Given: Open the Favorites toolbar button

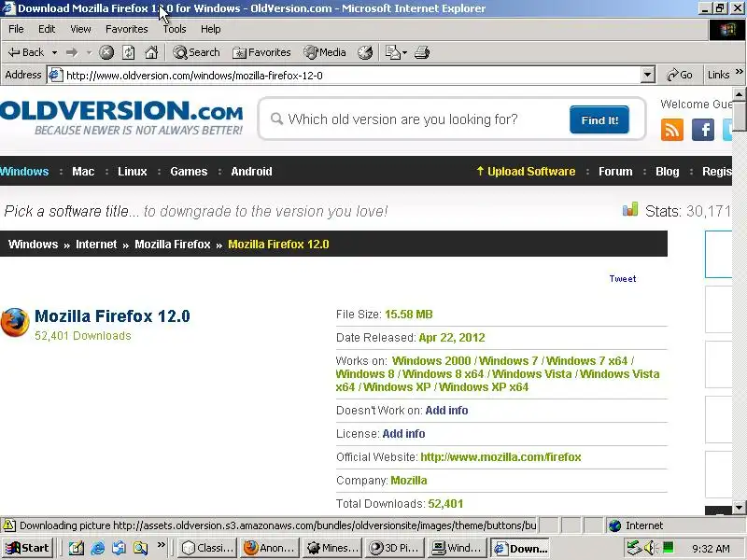Looking at the screenshot, I should pos(261,52).
